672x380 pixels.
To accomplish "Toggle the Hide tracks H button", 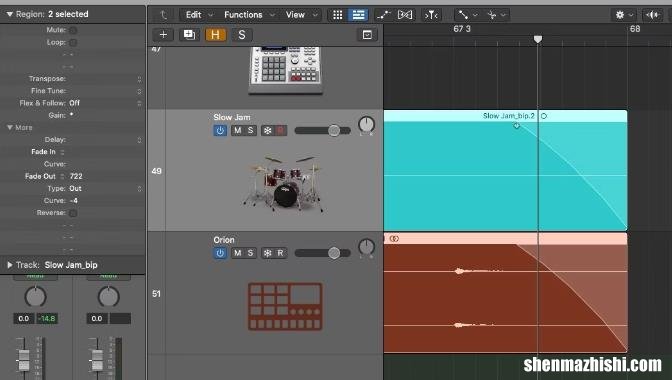I will tap(215, 35).
